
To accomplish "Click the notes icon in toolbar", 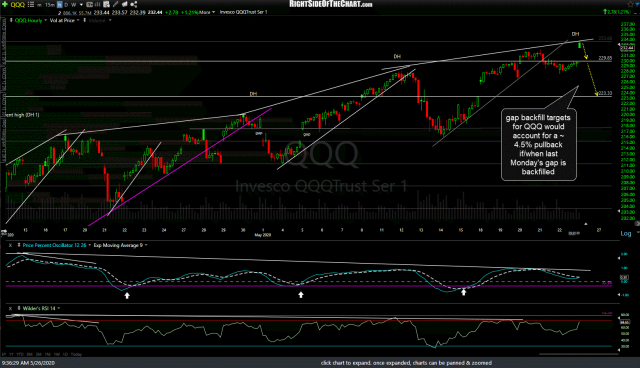I will tap(124, 4).
